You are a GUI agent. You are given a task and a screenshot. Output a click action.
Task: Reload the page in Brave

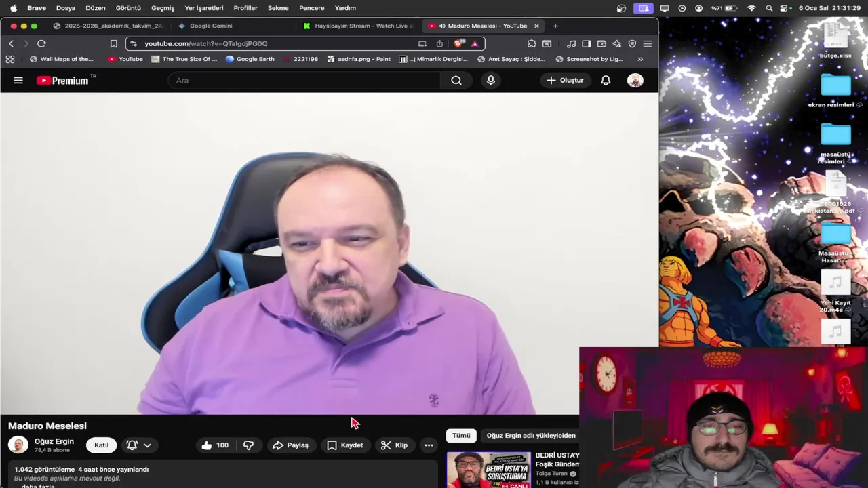click(41, 43)
